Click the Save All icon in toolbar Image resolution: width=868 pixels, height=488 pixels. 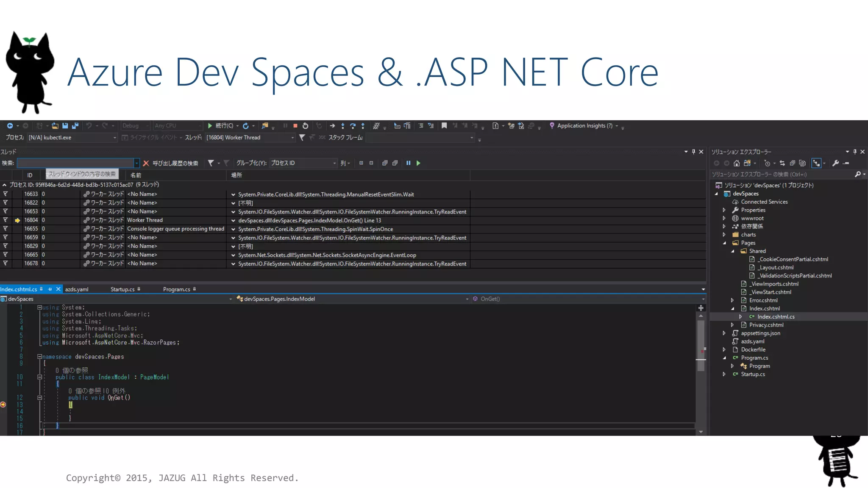click(x=75, y=126)
